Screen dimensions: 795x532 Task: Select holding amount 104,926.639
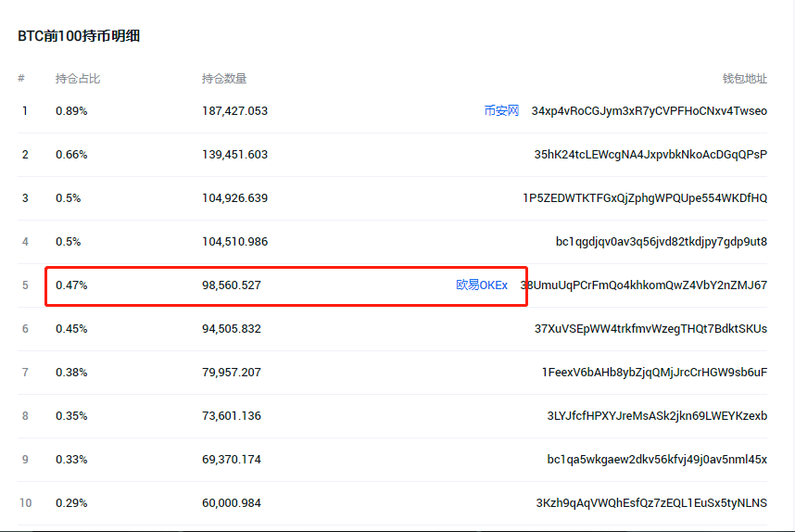tap(234, 198)
